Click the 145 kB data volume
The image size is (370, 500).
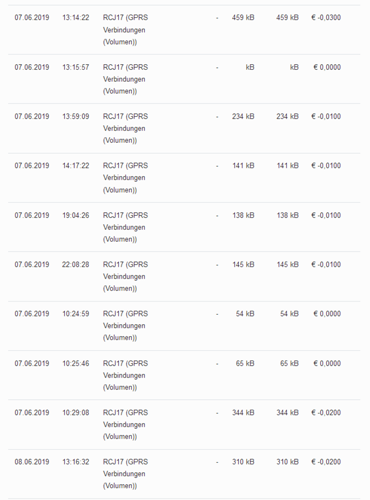[x=243, y=265]
